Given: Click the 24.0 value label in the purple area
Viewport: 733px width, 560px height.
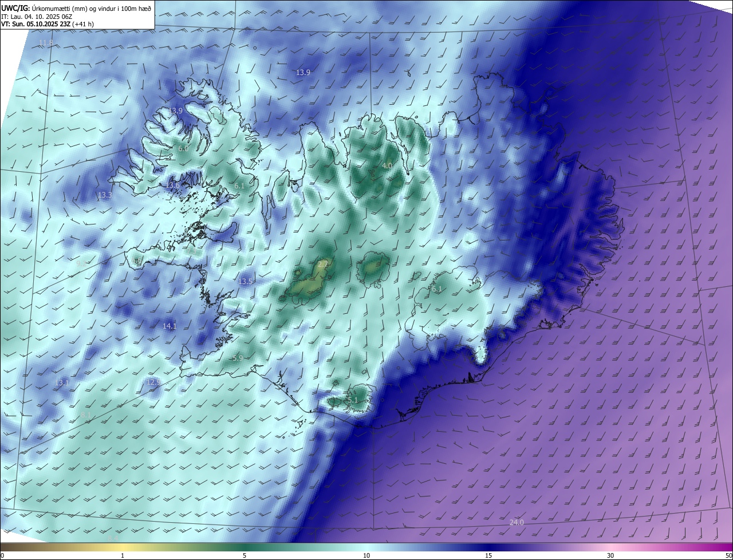Looking at the screenshot, I should [x=517, y=522].
